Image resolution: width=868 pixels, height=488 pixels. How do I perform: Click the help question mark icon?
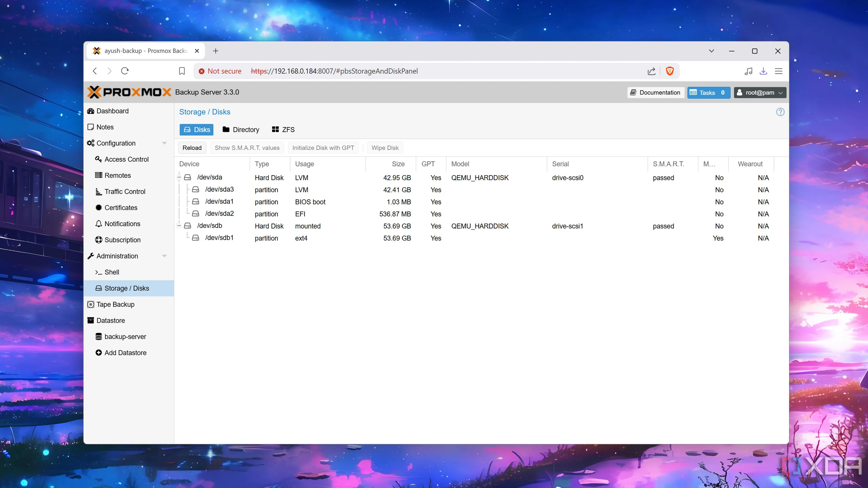780,112
